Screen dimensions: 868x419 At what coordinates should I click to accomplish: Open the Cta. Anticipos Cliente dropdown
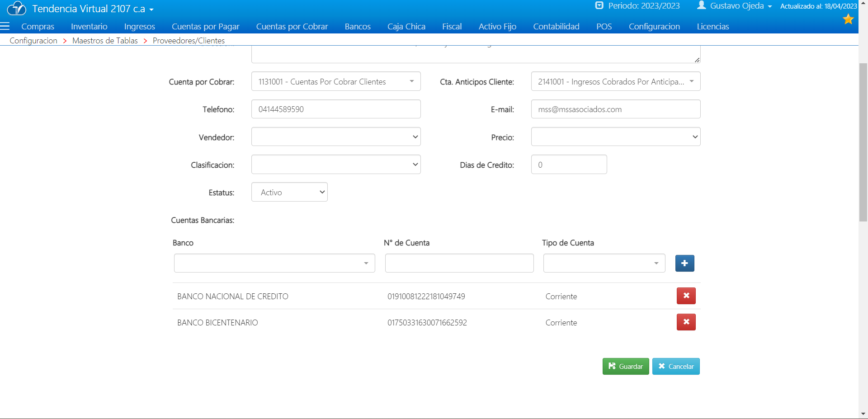[616, 81]
